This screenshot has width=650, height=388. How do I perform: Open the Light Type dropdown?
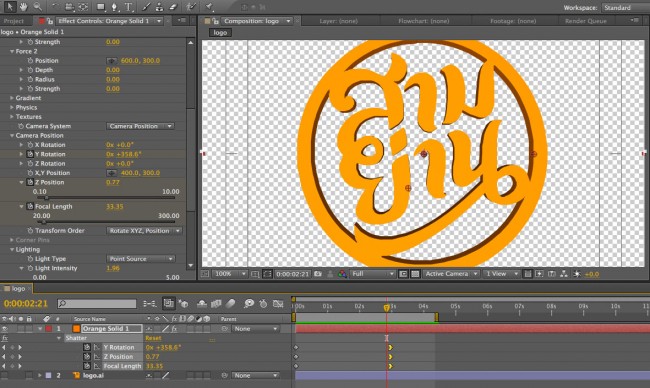[140, 259]
